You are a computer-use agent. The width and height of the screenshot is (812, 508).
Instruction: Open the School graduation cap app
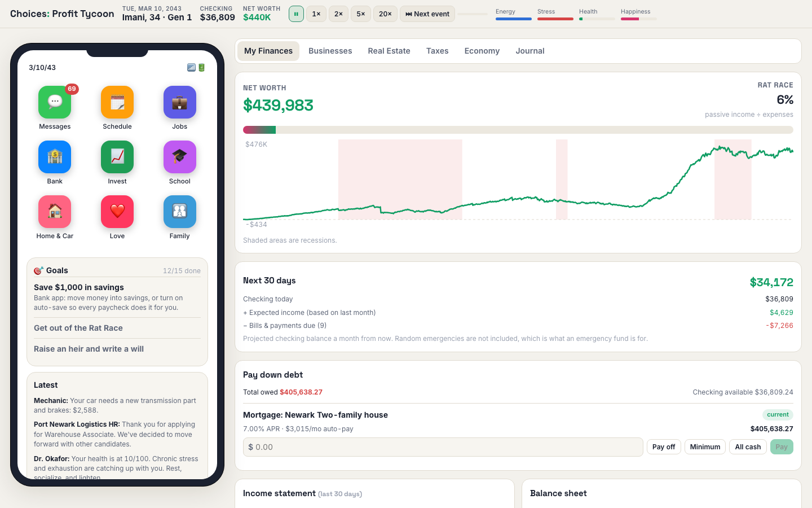click(x=180, y=157)
